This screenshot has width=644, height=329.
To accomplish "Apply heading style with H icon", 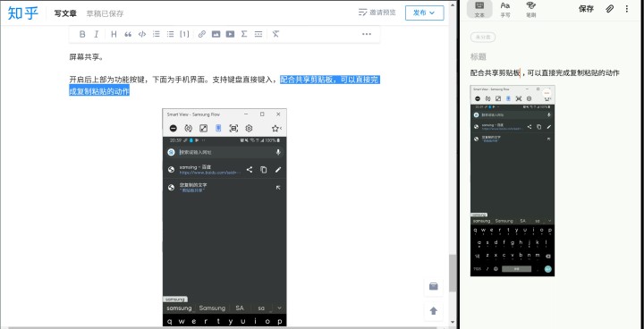I will point(114,35).
